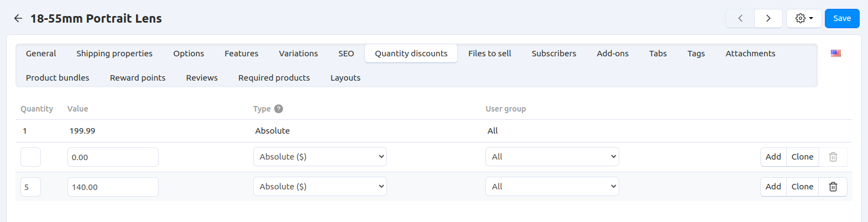Open the Product bundles tab

57,78
